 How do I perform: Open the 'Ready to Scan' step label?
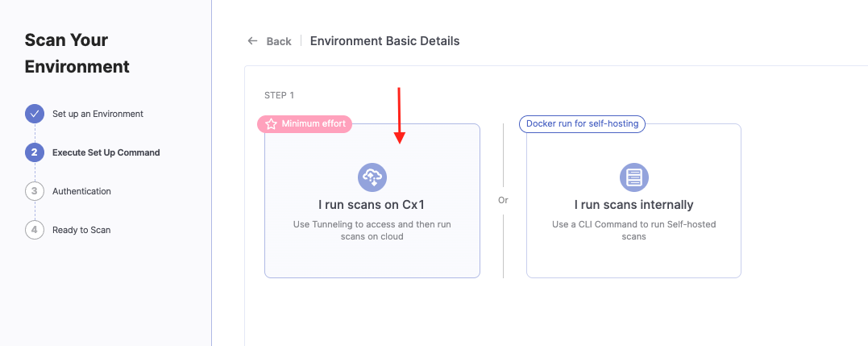click(81, 230)
